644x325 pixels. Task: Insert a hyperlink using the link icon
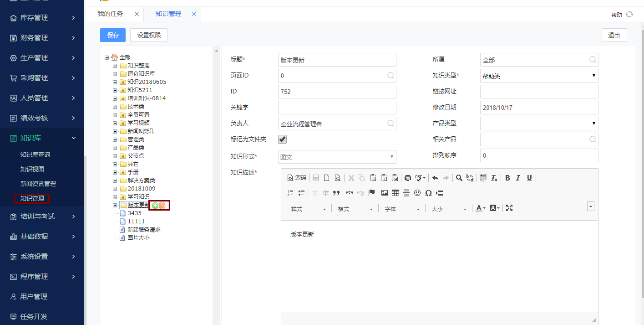click(350, 193)
